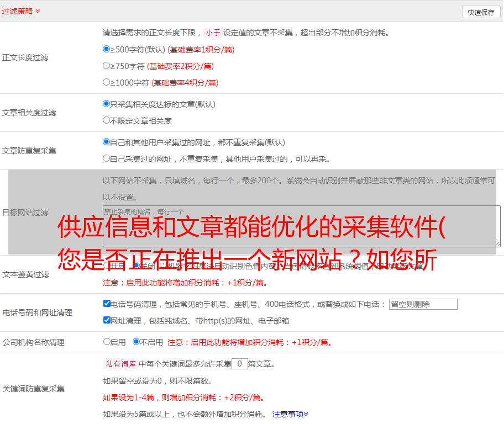Viewport: 504px width, 424px height.
Task: Select 自己和其他用户采集过的网址 option
Action: pyautogui.click(x=107, y=142)
